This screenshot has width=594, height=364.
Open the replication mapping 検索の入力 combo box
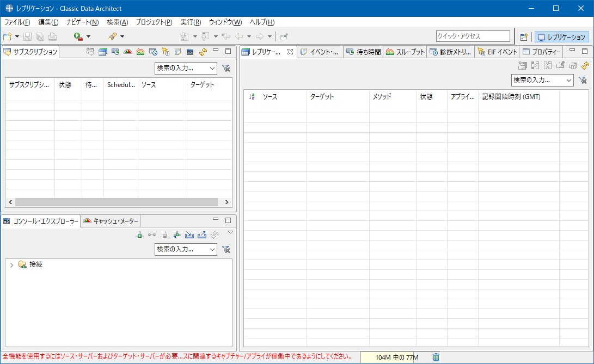click(x=542, y=81)
